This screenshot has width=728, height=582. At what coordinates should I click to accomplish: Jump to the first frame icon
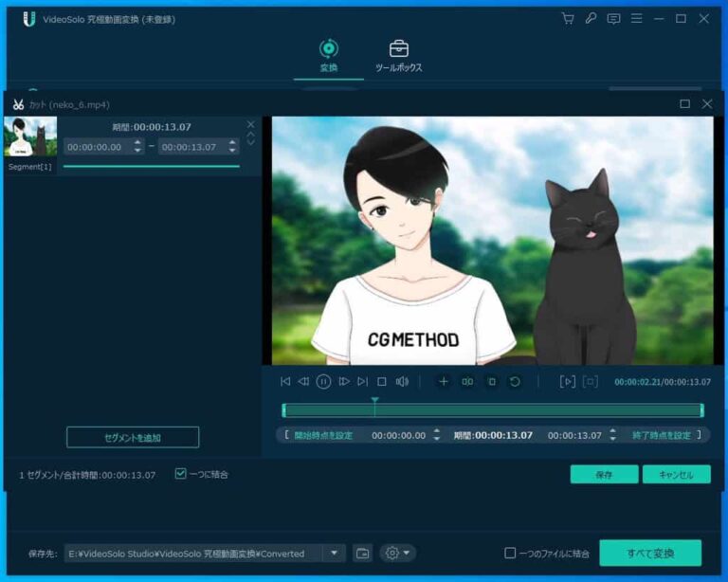[x=284, y=382]
